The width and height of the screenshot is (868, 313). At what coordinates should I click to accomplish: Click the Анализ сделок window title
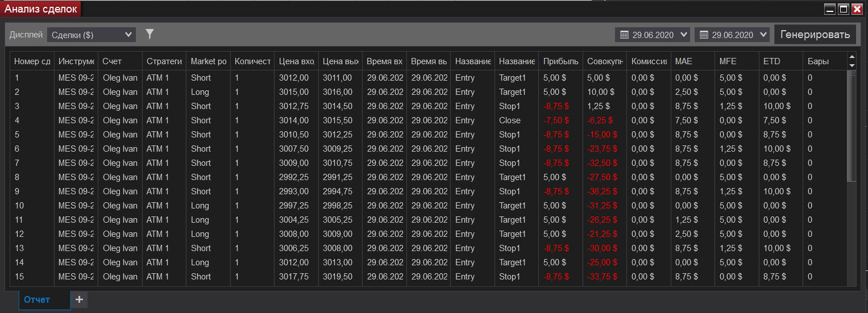41,9
